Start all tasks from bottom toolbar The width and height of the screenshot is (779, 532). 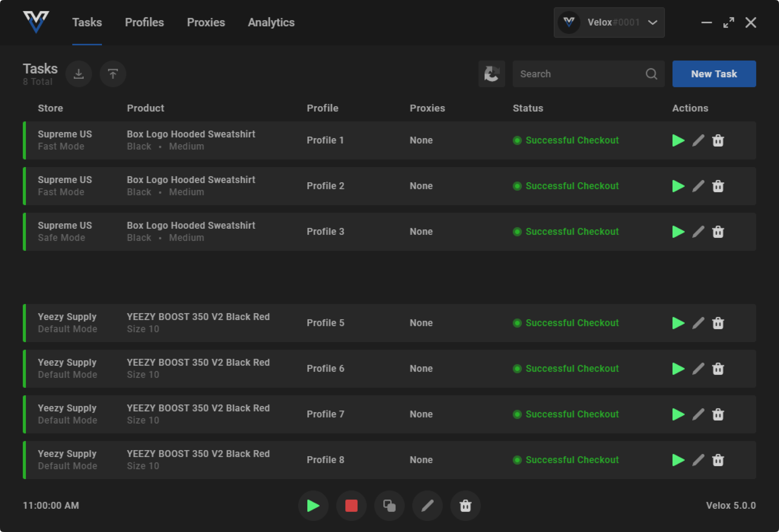coord(313,505)
